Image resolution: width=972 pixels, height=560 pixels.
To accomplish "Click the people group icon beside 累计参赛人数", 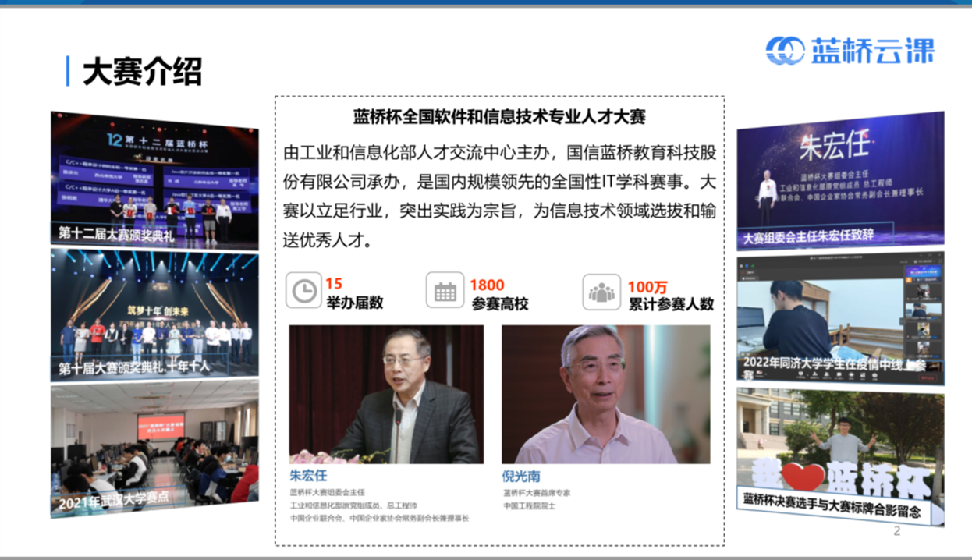I will (601, 292).
